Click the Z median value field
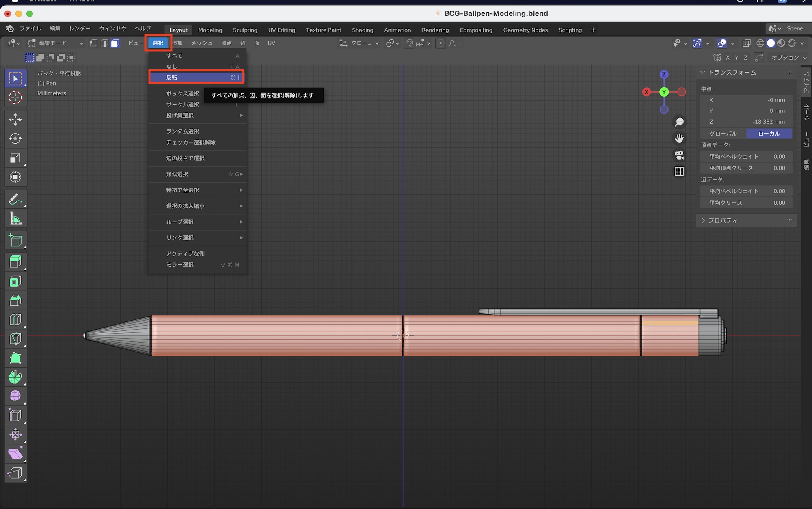Viewport: 812px width, 509px height. point(746,122)
